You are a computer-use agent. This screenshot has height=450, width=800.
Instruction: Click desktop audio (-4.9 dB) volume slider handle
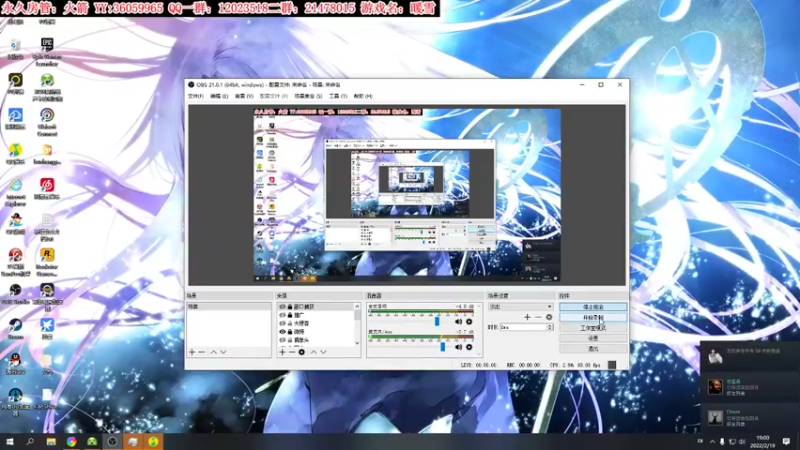[437, 321]
